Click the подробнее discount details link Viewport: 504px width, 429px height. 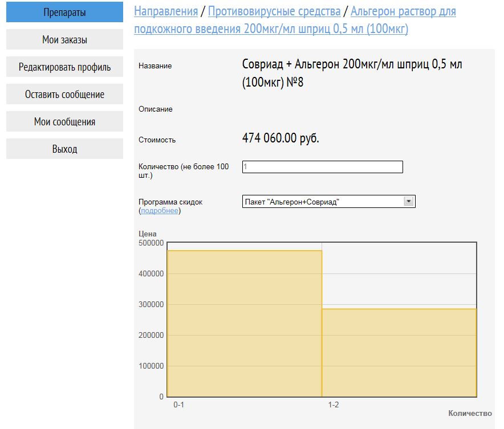coord(160,211)
